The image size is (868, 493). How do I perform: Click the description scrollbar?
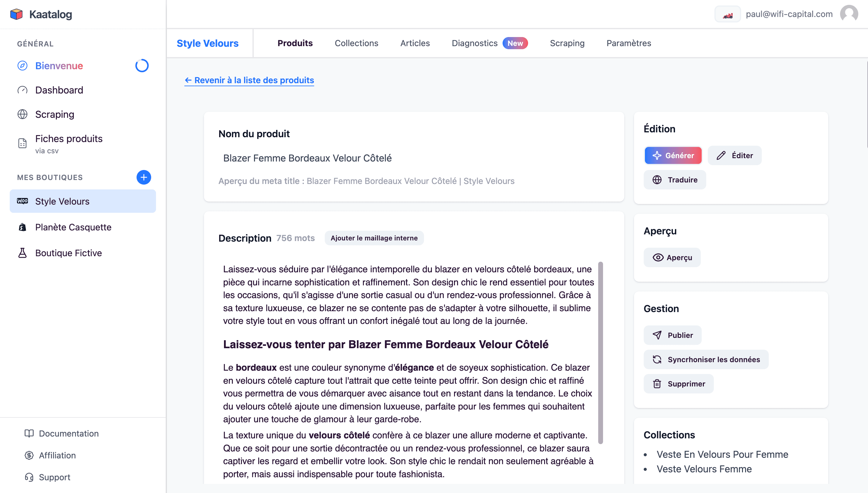(x=600, y=352)
